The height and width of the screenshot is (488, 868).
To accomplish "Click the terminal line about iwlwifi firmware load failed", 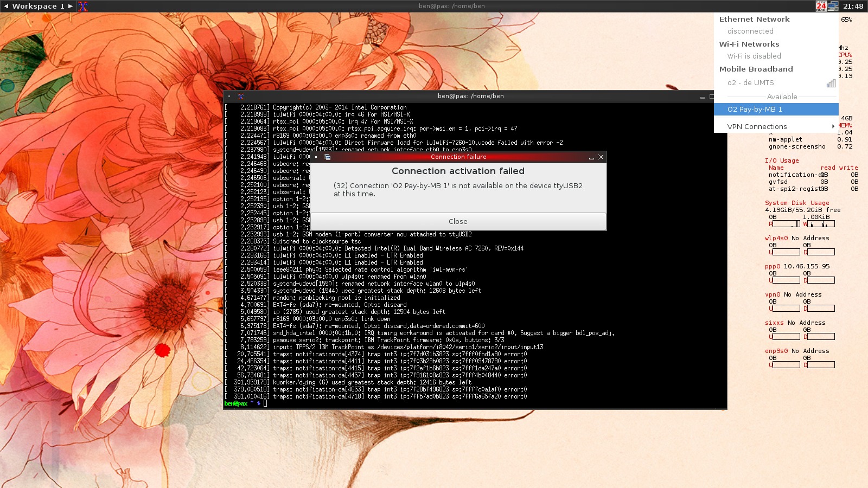I will point(394,143).
